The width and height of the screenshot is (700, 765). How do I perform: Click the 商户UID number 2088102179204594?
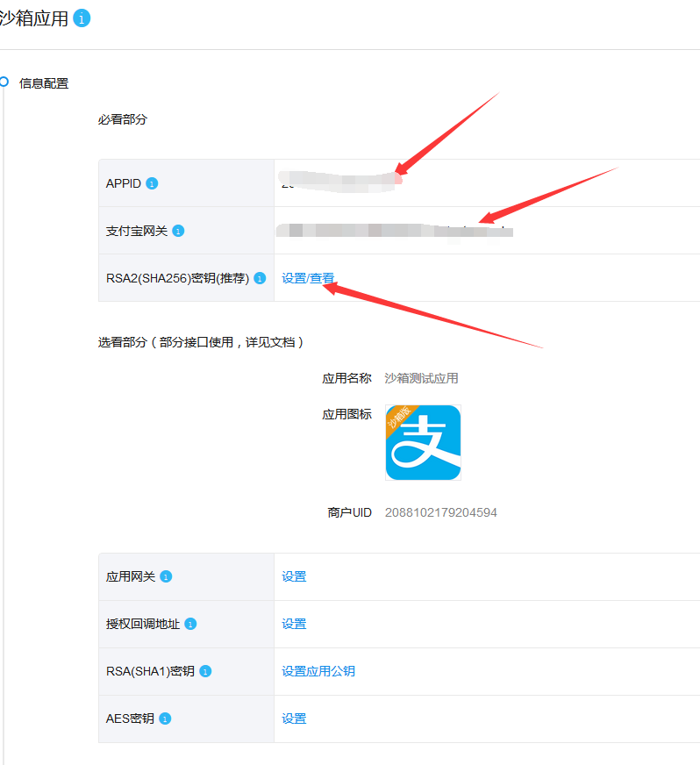tap(441, 512)
